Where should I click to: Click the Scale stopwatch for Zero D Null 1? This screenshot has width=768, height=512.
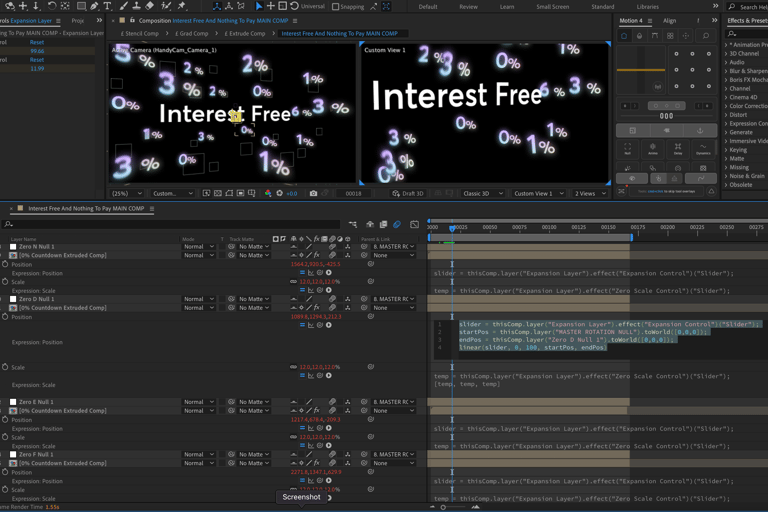point(5,367)
